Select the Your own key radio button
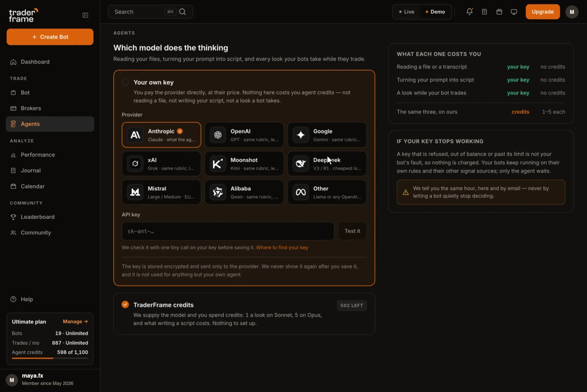The image size is (587, 392). tap(125, 82)
